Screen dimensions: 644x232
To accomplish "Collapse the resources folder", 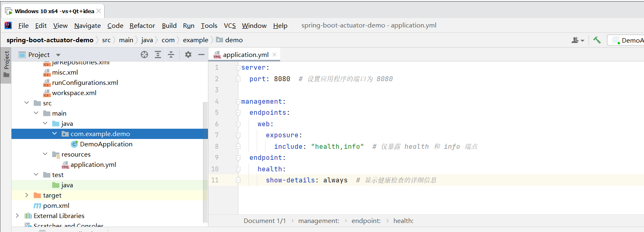I will tap(45, 154).
